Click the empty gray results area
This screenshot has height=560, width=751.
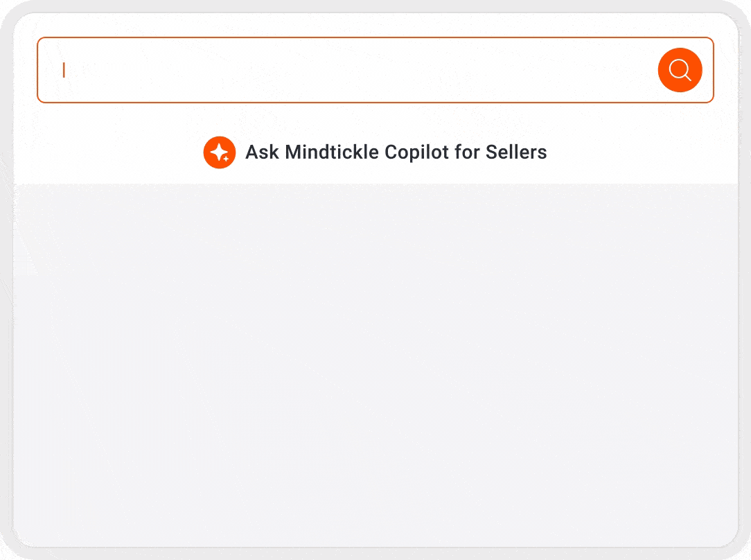(x=375, y=360)
